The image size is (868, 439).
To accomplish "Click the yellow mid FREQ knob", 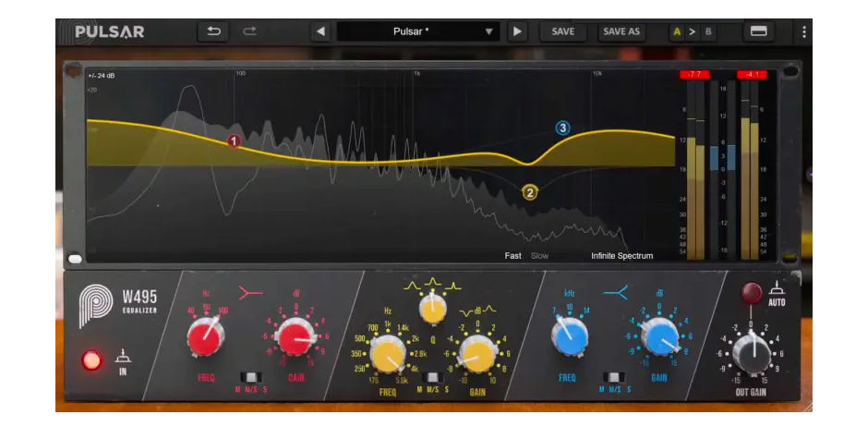I will click(388, 354).
